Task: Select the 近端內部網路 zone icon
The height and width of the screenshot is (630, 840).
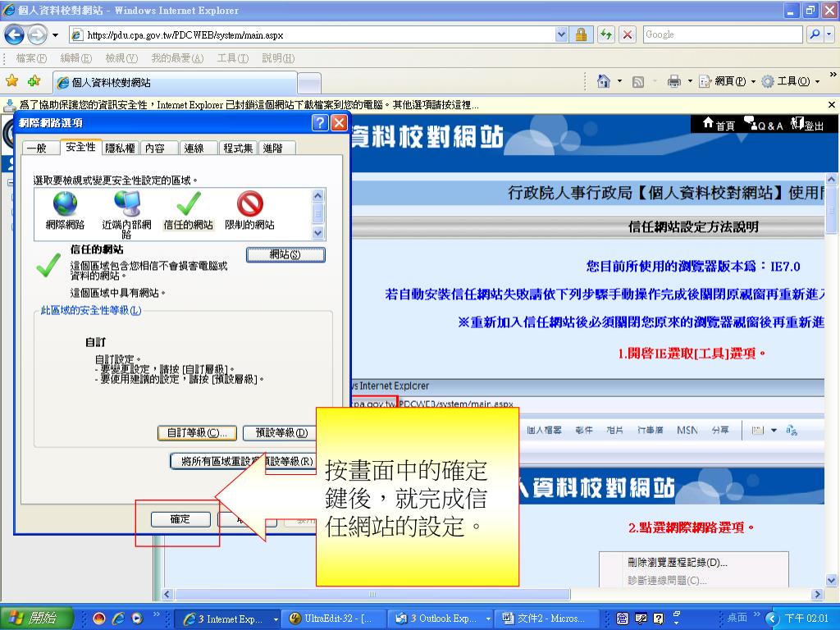Action: click(127, 215)
